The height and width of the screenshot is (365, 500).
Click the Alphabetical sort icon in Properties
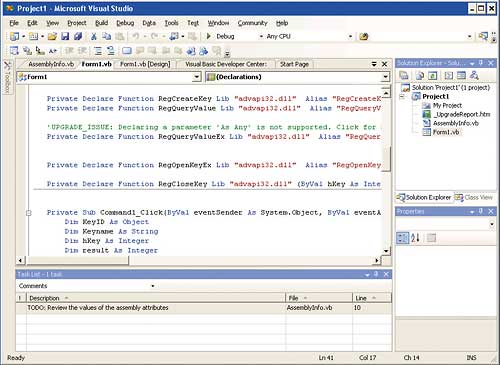415,238
